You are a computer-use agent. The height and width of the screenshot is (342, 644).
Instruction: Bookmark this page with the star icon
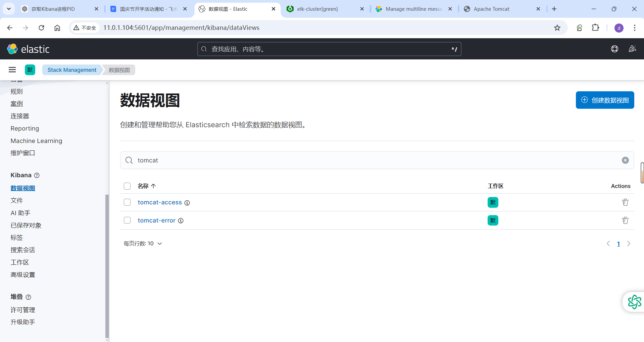[x=557, y=28]
